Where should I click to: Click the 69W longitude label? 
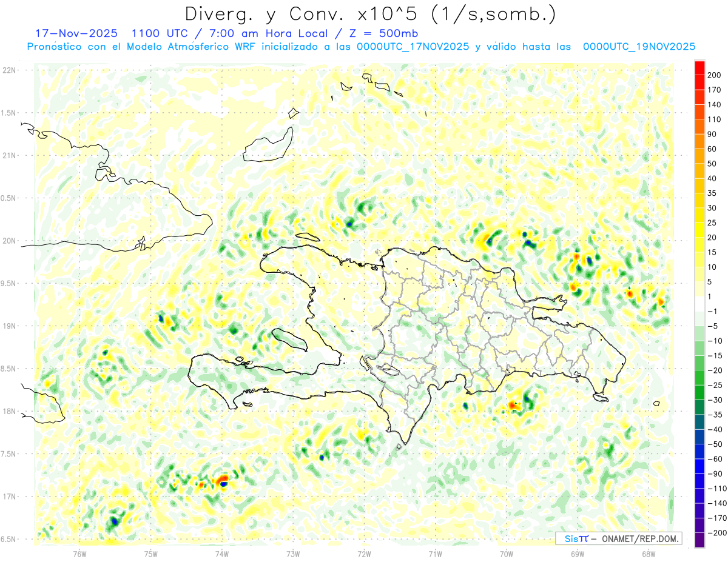(x=577, y=554)
